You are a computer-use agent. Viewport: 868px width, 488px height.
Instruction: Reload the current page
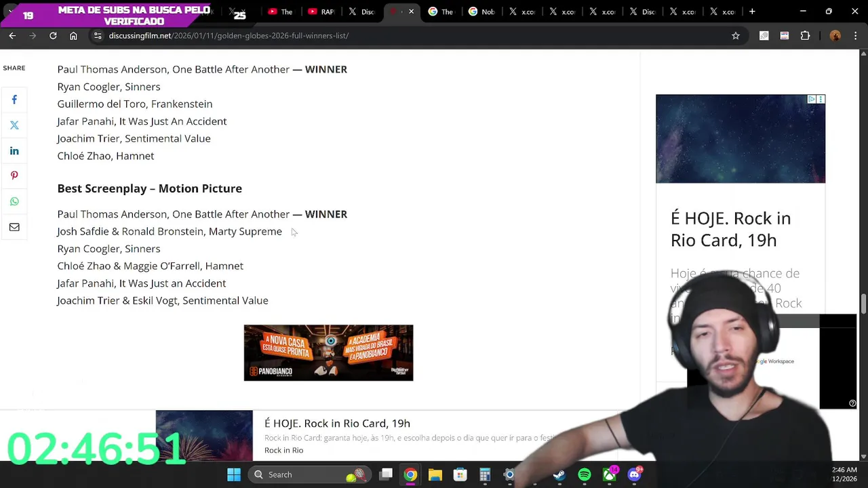pyautogui.click(x=53, y=35)
